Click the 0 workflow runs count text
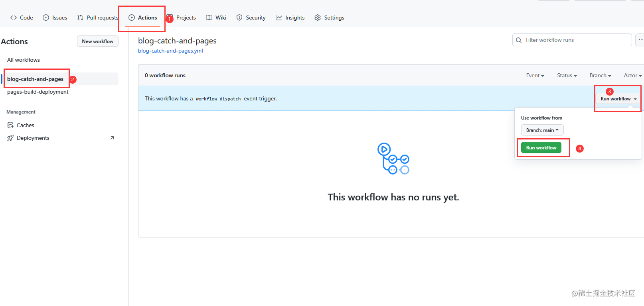This screenshot has width=644, height=306. [165, 75]
